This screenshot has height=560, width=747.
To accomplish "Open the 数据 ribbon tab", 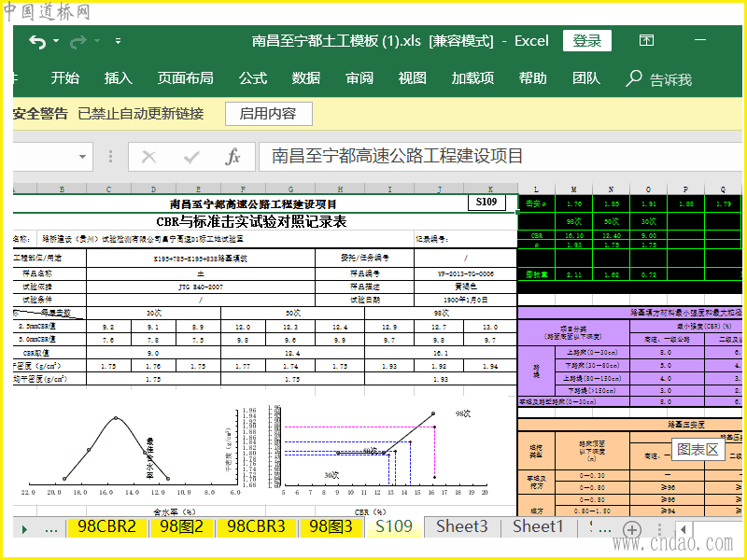I will 306,77.
